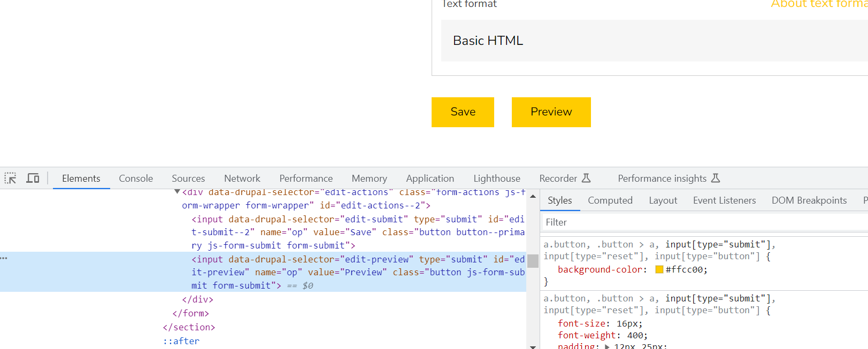Viewport: 868px width, 349px height.
Task: Select the ::after pseudo-element node
Action: (x=182, y=341)
